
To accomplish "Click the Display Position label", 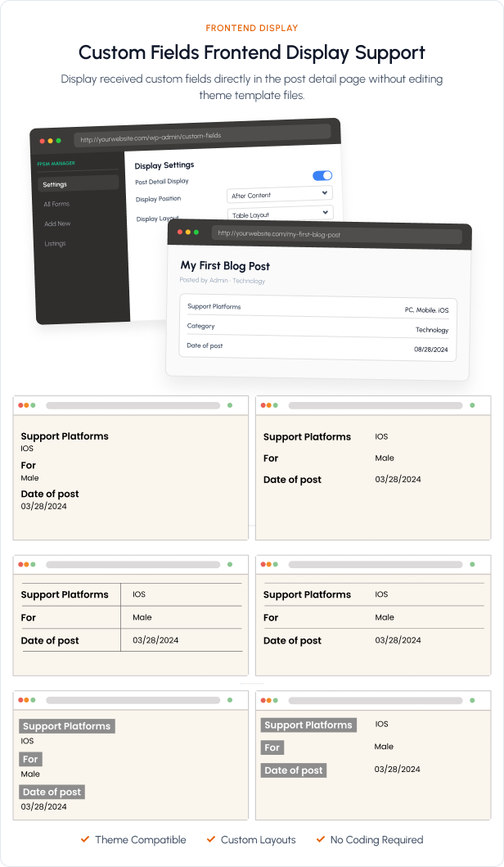I will click(x=158, y=199).
